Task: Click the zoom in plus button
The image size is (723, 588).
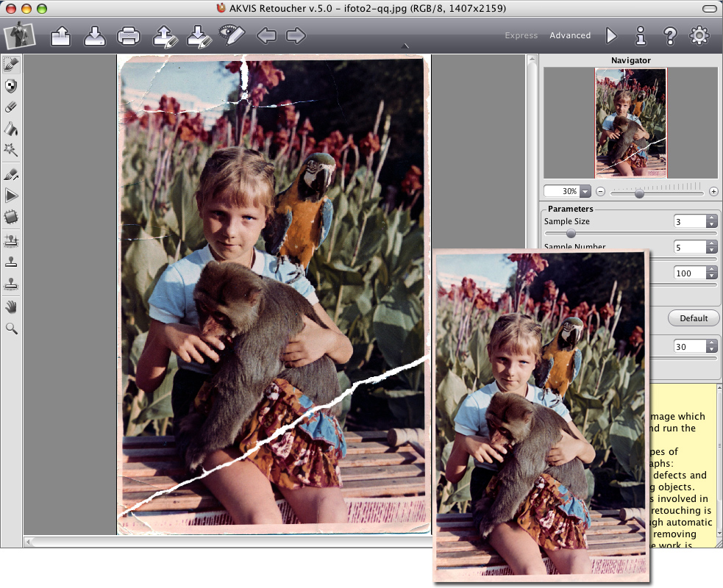Action: click(713, 191)
